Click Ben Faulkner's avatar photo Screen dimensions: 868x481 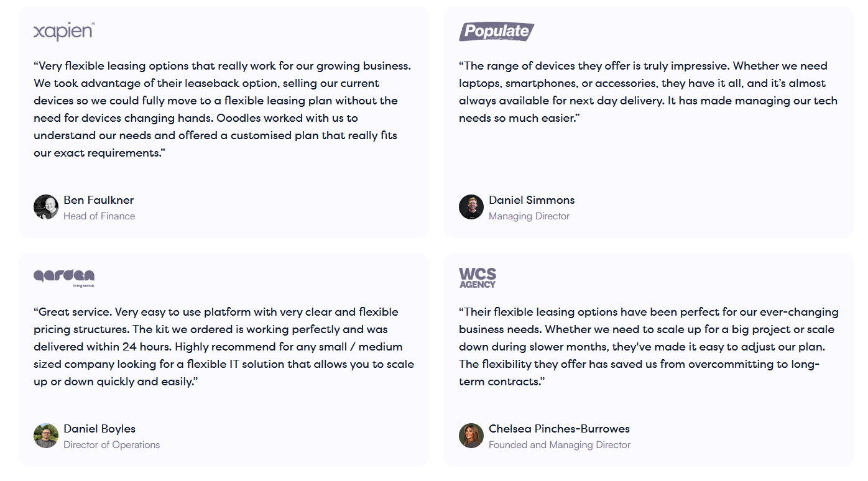pos(46,207)
